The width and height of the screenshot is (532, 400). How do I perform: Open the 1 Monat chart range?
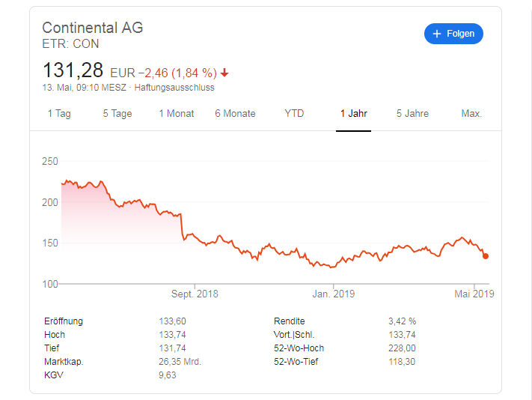point(177,113)
